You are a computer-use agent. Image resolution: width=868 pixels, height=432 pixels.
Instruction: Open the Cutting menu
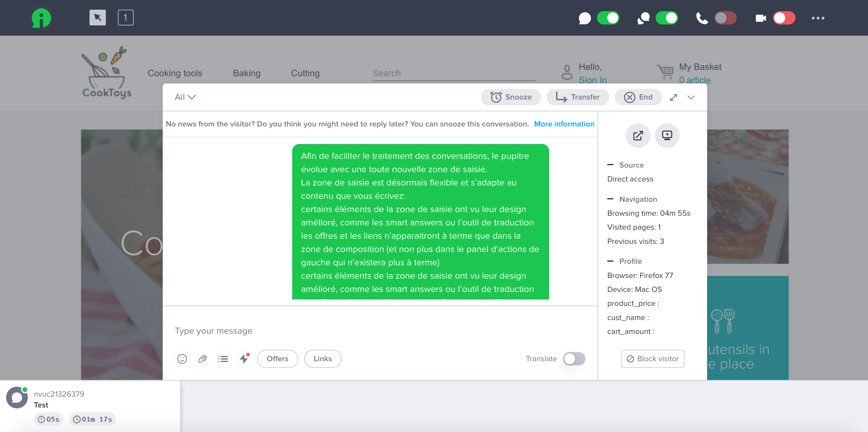(x=305, y=73)
